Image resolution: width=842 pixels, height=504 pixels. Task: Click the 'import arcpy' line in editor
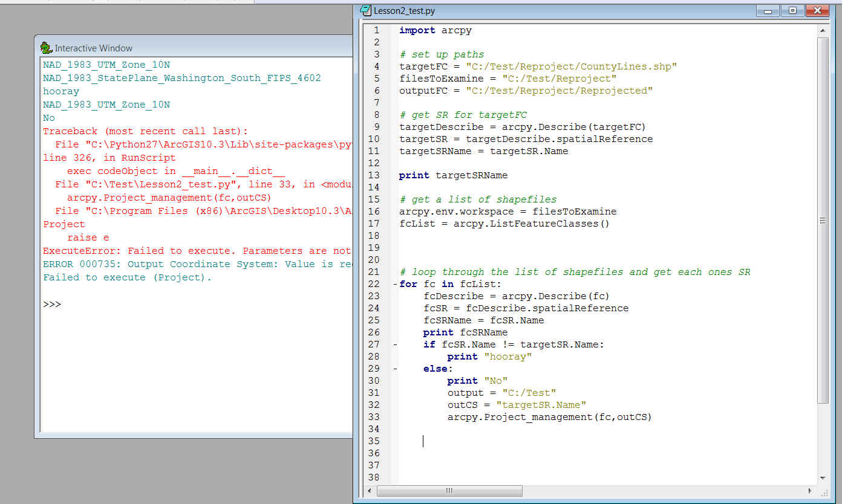click(436, 30)
